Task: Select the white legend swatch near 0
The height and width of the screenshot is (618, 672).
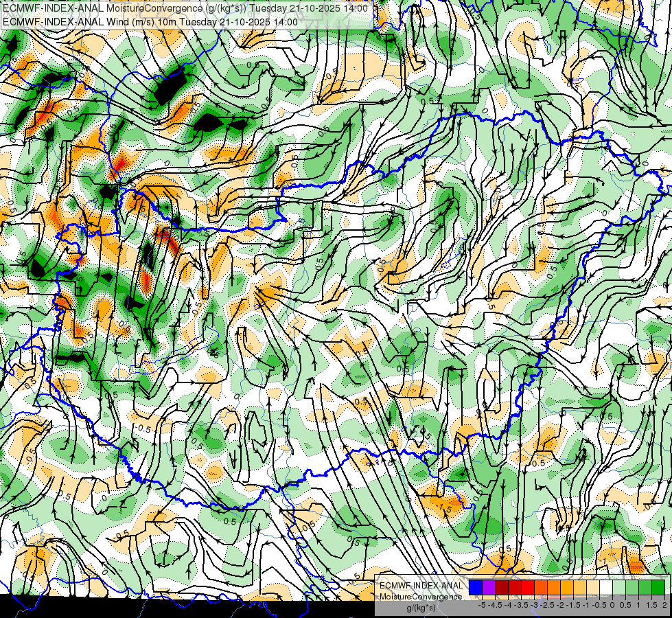Action: [606, 588]
